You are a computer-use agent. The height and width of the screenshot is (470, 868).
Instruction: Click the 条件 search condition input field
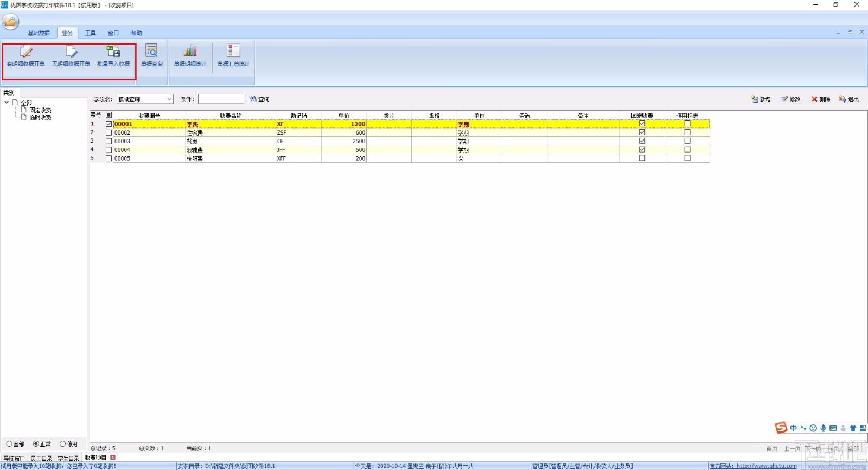(x=221, y=99)
